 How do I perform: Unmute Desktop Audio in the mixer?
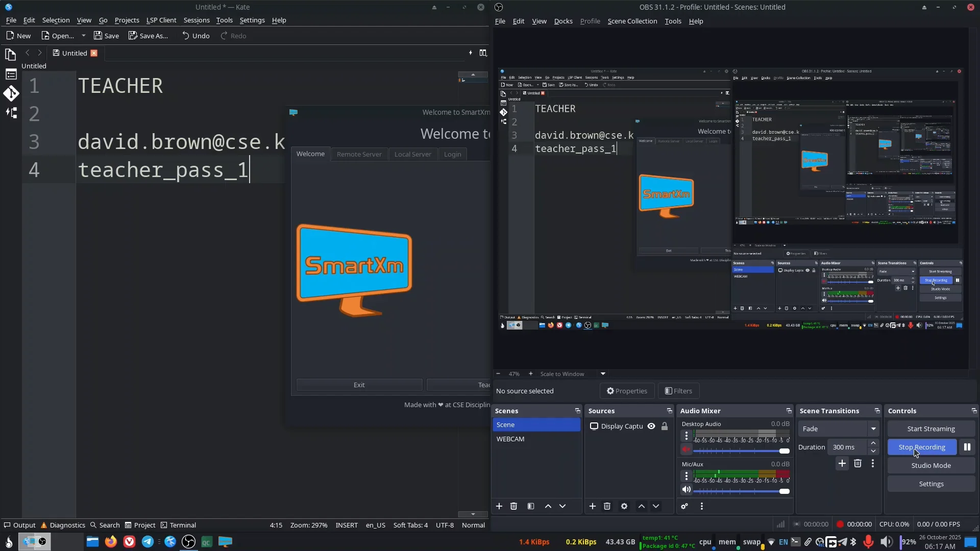pos(687,449)
